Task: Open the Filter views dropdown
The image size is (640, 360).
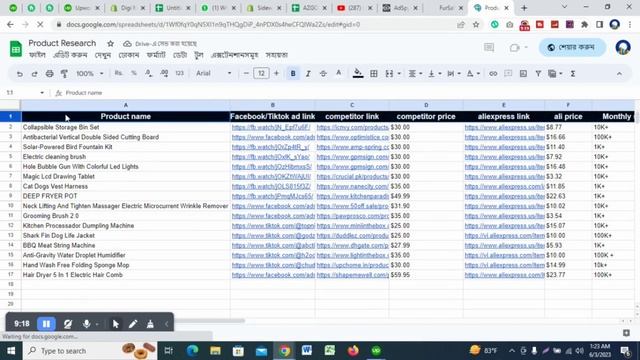Action: click(x=555, y=73)
